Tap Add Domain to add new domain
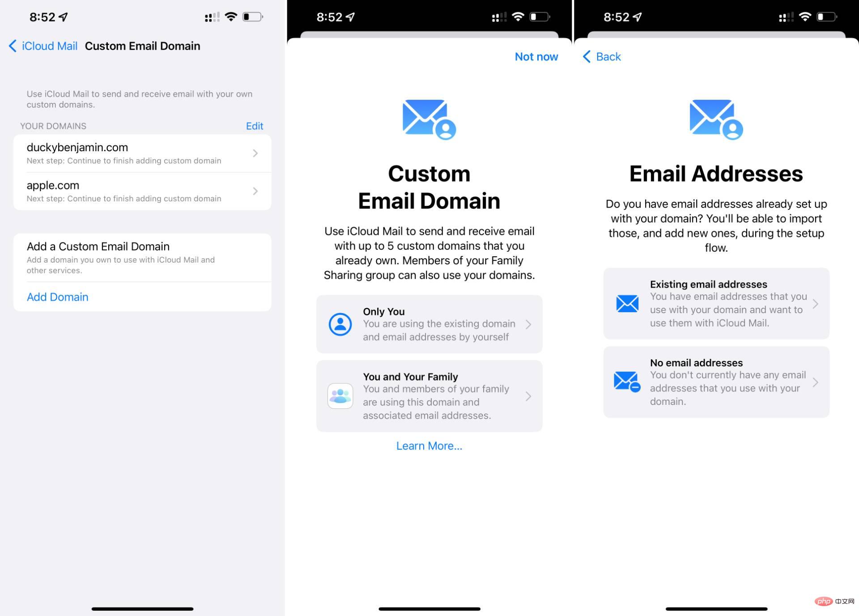This screenshot has height=616, width=859. tap(57, 296)
